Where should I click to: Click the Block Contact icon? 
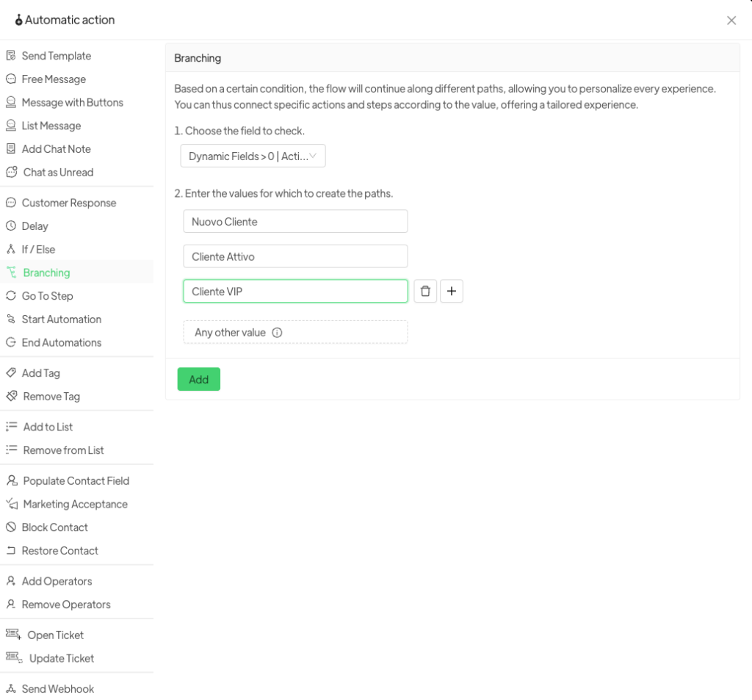click(11, 527)
